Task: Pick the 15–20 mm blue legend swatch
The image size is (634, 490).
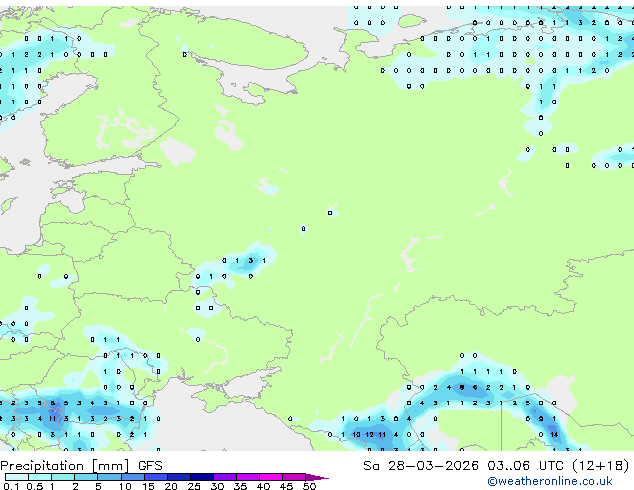Action: tap(156, 477)
